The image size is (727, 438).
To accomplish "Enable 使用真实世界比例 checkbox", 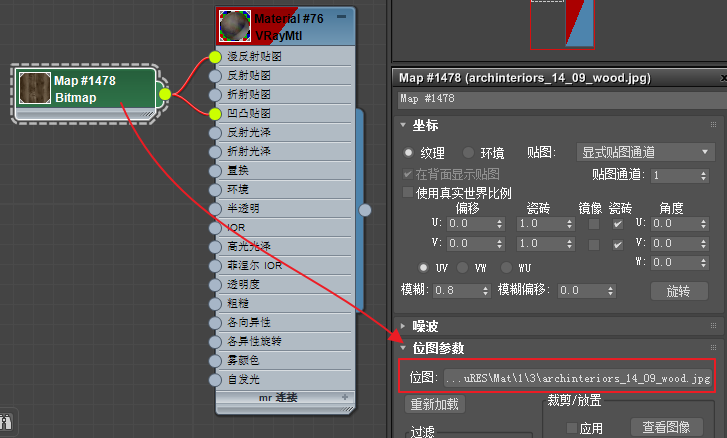I will [x=407, y=192].
